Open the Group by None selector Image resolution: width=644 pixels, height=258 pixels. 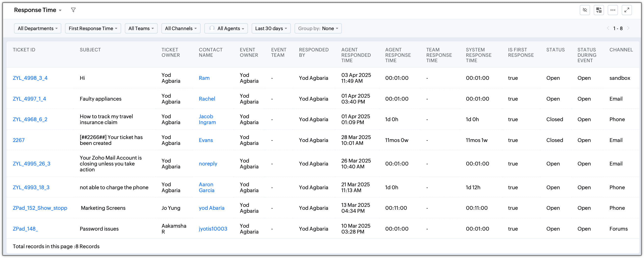(318, 28)
